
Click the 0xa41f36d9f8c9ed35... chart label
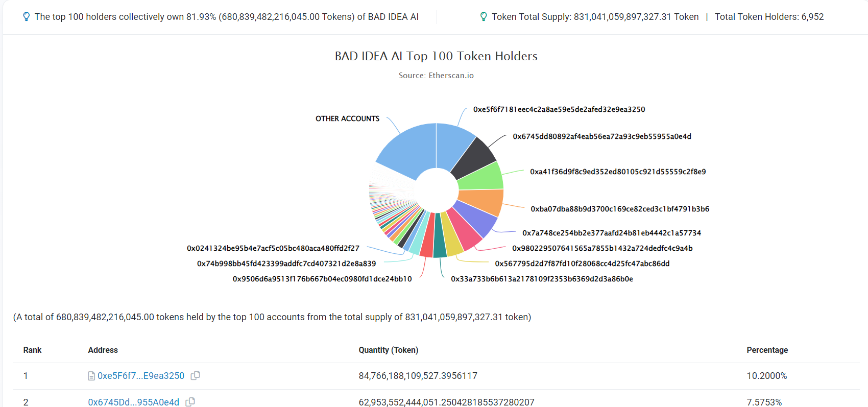point(618,172)
